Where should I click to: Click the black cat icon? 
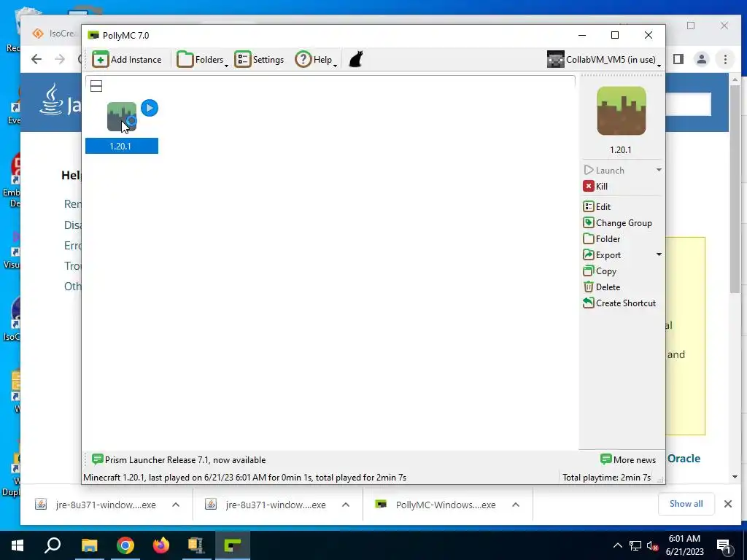356,60
